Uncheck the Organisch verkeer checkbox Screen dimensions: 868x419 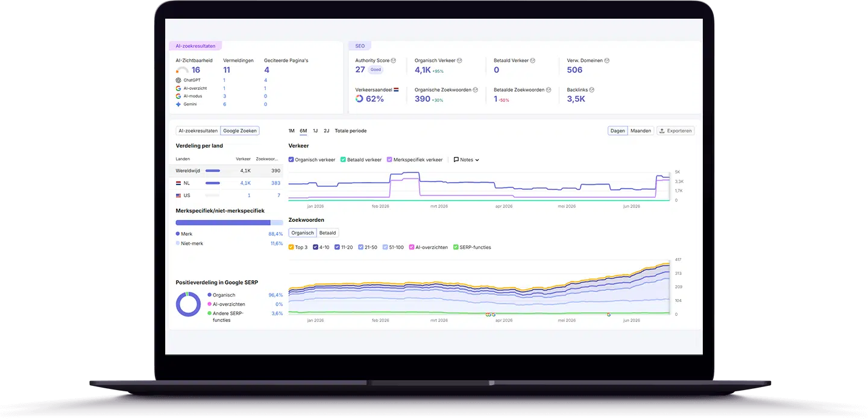291,160
